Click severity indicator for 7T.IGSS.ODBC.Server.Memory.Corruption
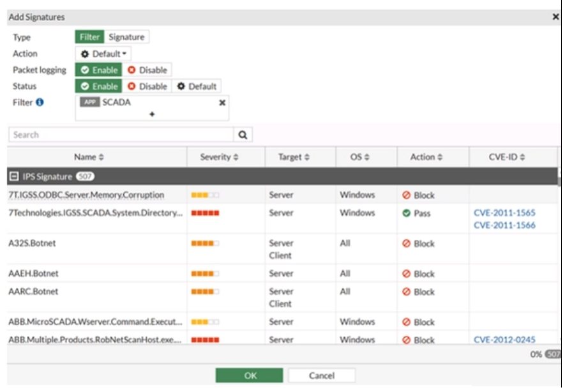Image resolution: width=565 pixels, height=392 pixels. click(x=205, y=195)
